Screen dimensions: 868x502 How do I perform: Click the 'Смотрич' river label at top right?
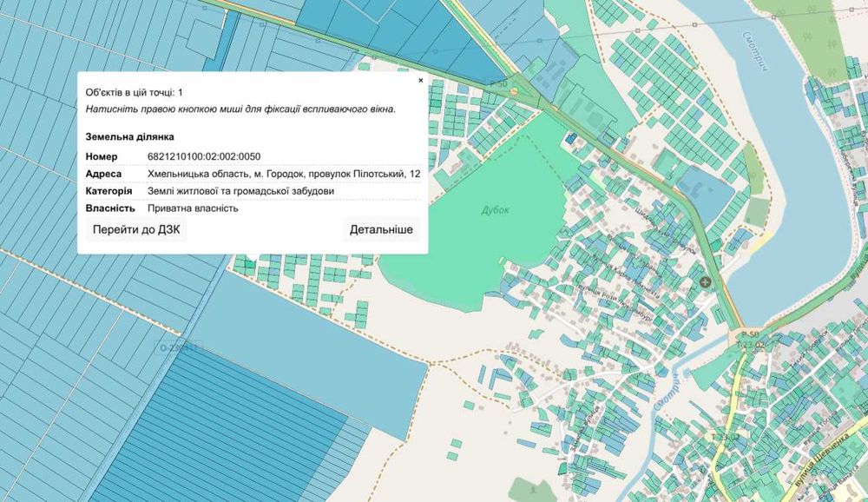pyautogui.click(x=755, y=51)
